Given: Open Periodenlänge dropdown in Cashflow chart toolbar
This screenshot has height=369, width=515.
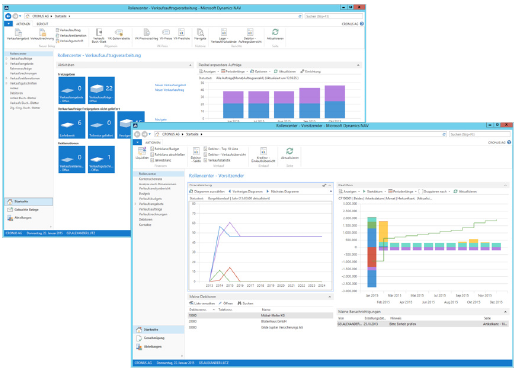Looking at the screenshot, I should pos(402,191).
